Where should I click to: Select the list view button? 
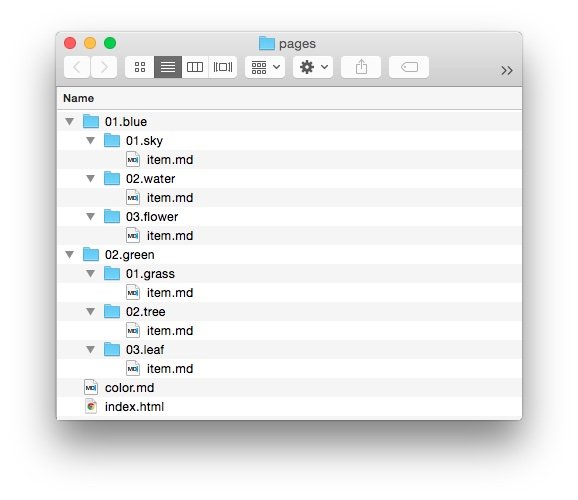pos(168,67)
